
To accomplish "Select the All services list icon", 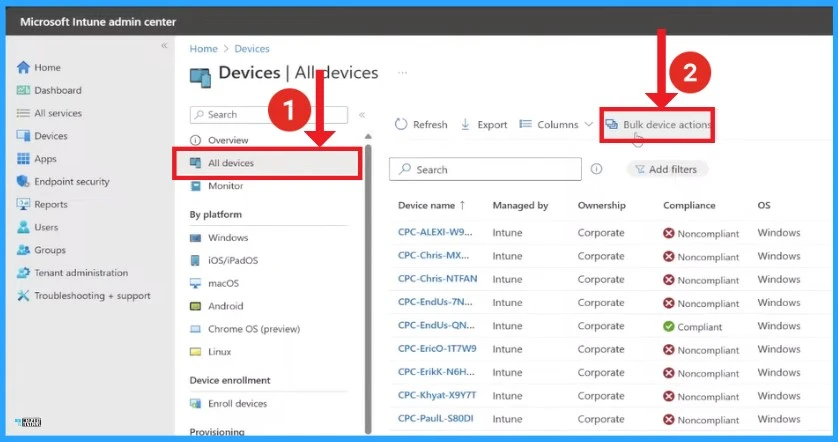I will [23, 113].
